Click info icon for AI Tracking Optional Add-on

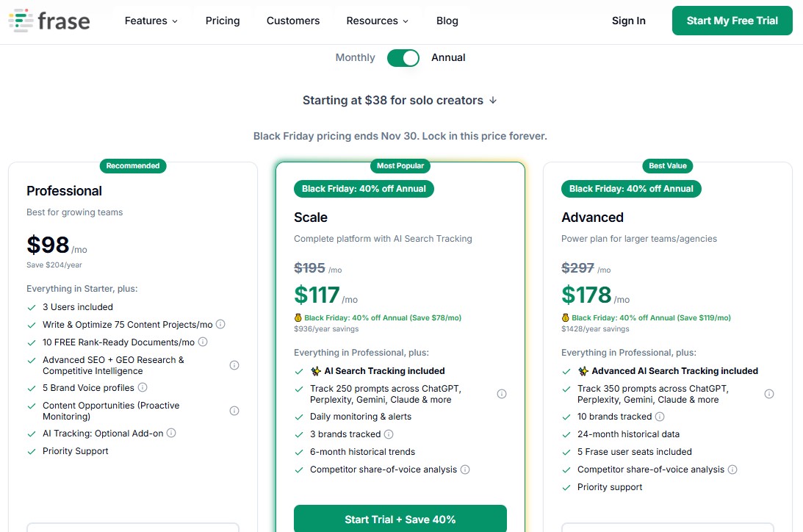click(x=171, y=433)
